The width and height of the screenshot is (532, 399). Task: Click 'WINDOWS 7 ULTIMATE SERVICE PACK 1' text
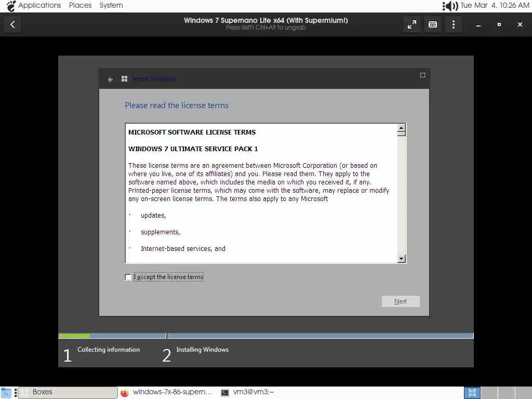[x=193, y=149]
